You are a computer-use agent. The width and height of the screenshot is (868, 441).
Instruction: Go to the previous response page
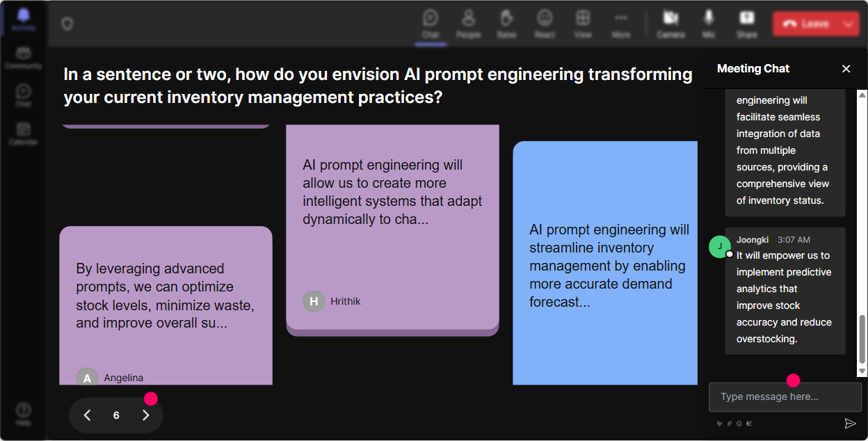88,415
